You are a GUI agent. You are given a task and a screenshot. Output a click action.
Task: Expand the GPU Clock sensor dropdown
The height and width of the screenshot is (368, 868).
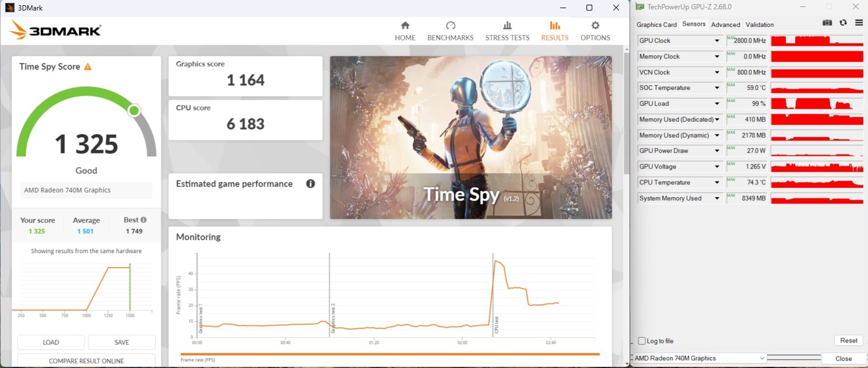(718, 41)
